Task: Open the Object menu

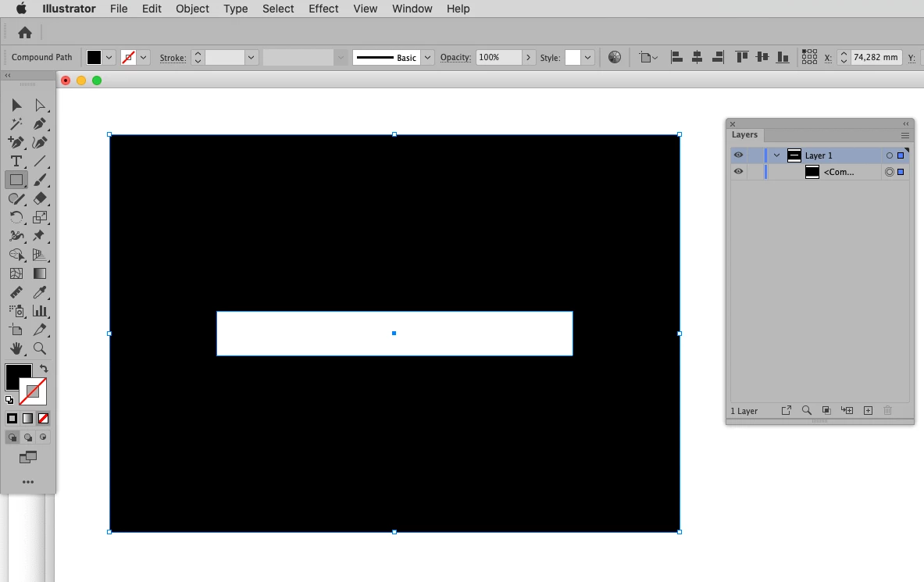Action: [192, 9]
